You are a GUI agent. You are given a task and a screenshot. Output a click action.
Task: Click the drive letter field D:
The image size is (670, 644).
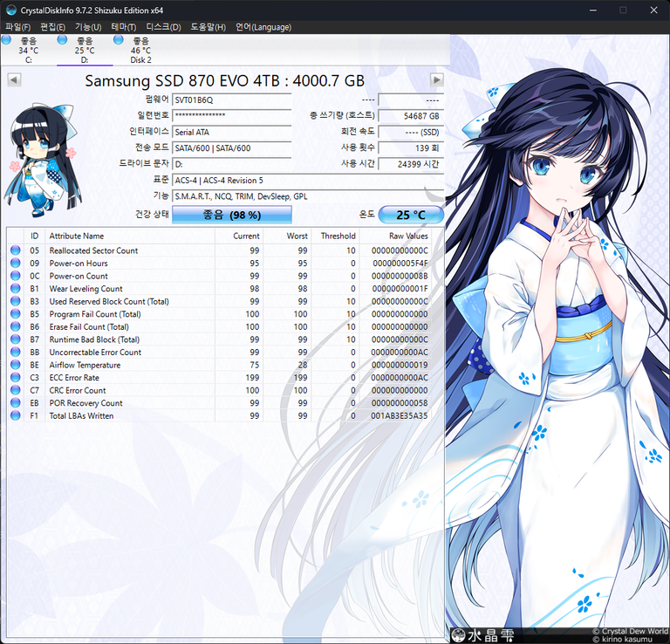(x=232, y=164)
